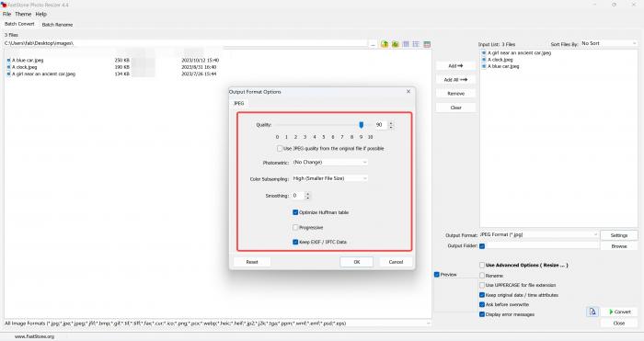Image resolution: width=644 pixels, height=341 pixels.
Task: Increase Smoothing value with up arrow
Action: [308, 194]
